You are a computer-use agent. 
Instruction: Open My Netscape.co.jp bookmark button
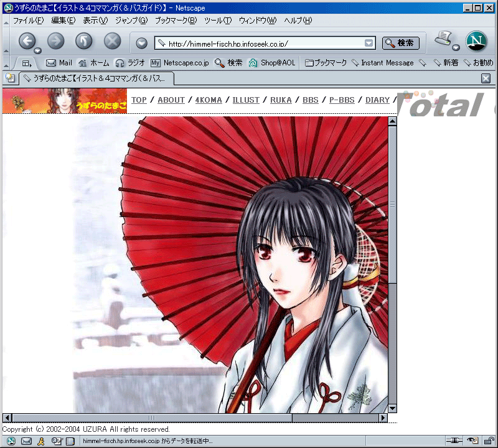[180, 63]
